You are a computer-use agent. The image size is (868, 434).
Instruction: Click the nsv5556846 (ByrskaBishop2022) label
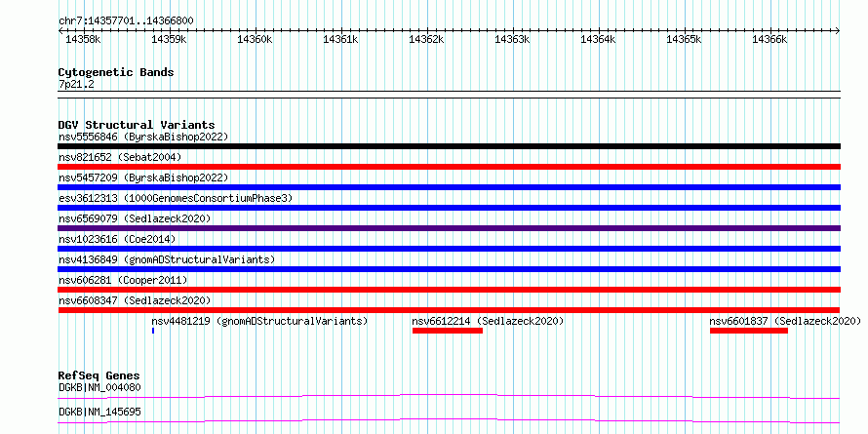point(143,137)
